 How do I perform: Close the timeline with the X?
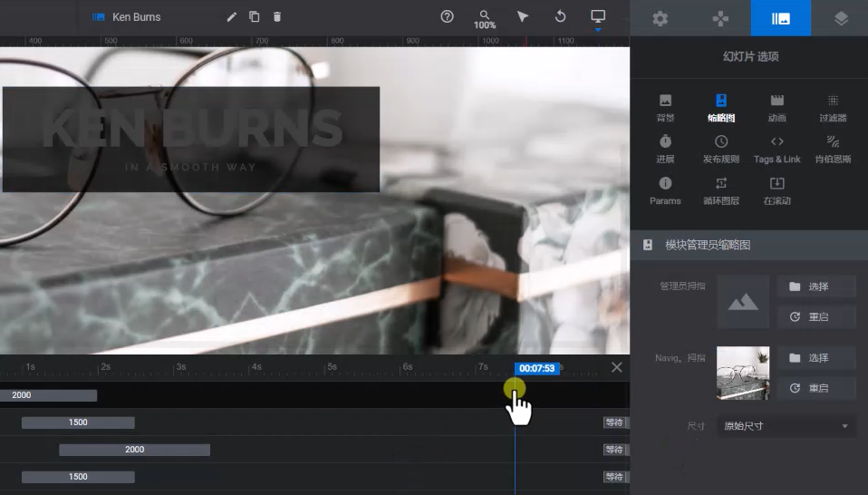click(617, 367)
